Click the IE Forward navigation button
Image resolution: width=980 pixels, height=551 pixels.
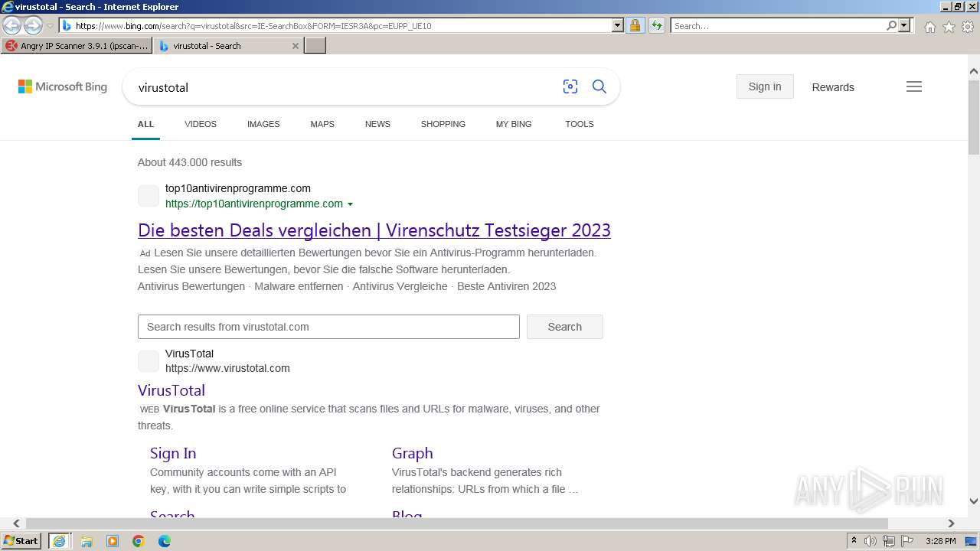click(x=33, y=25)
